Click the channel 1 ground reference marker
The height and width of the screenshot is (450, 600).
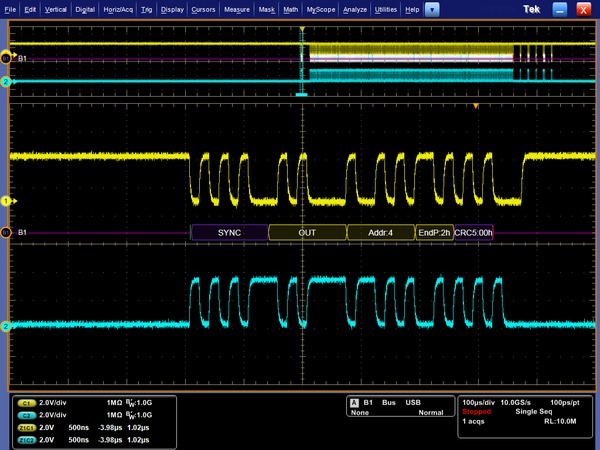5,201
